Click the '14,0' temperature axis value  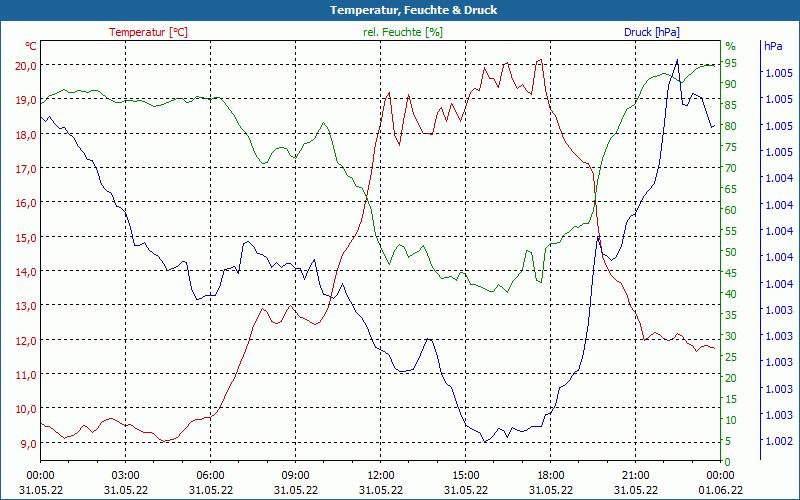click(x=26, y=271)
